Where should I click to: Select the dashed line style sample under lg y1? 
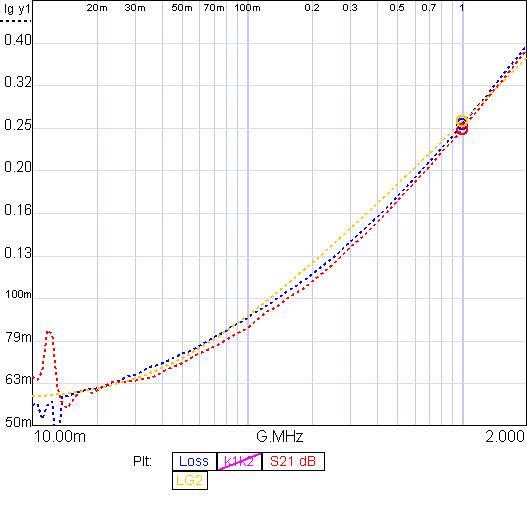pos(15,21)
